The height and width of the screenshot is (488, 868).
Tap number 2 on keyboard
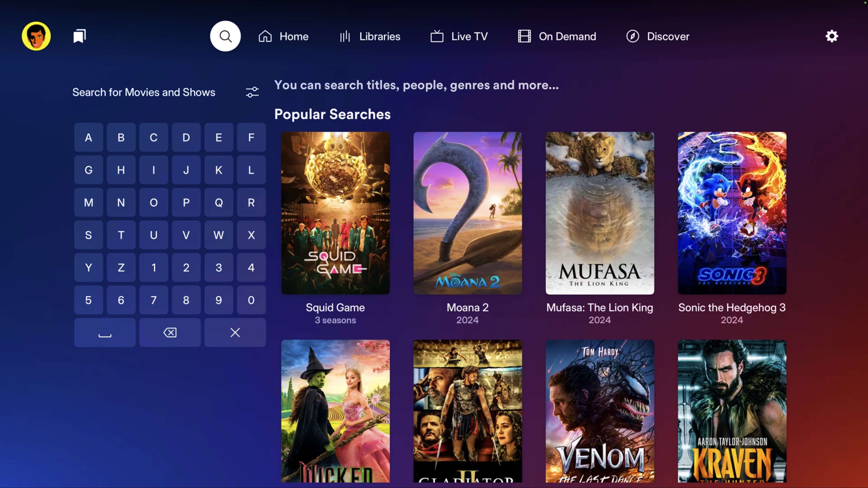(x=186, y=268)
